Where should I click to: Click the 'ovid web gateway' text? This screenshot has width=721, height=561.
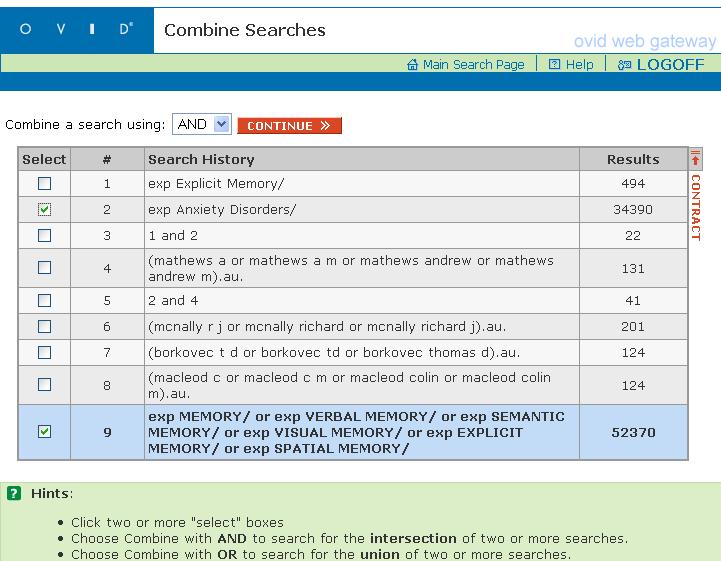tap(645, 41)
